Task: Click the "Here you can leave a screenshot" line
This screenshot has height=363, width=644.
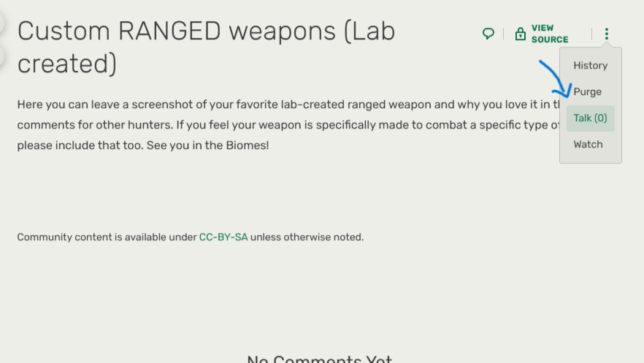Action: [110, 104]
